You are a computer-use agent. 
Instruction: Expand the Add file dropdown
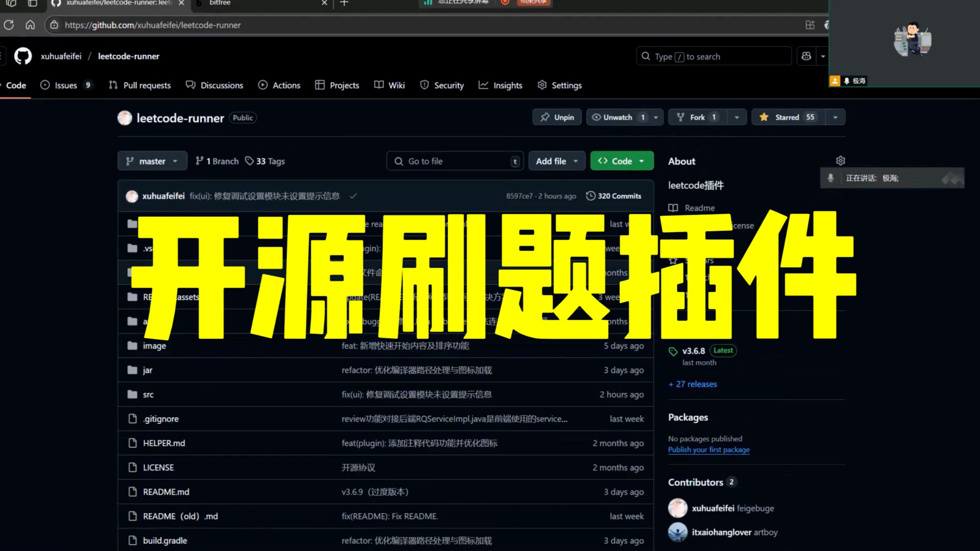point(557,160)
